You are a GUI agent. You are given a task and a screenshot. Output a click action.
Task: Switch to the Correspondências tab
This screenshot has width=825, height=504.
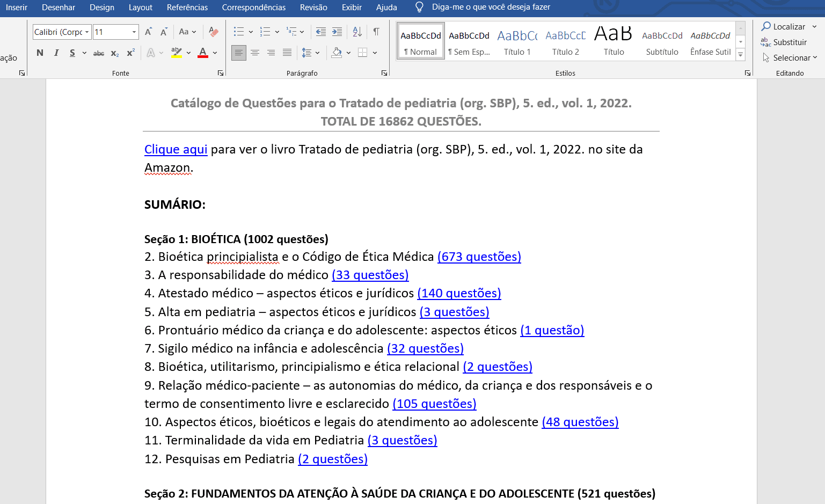(254, 8)
